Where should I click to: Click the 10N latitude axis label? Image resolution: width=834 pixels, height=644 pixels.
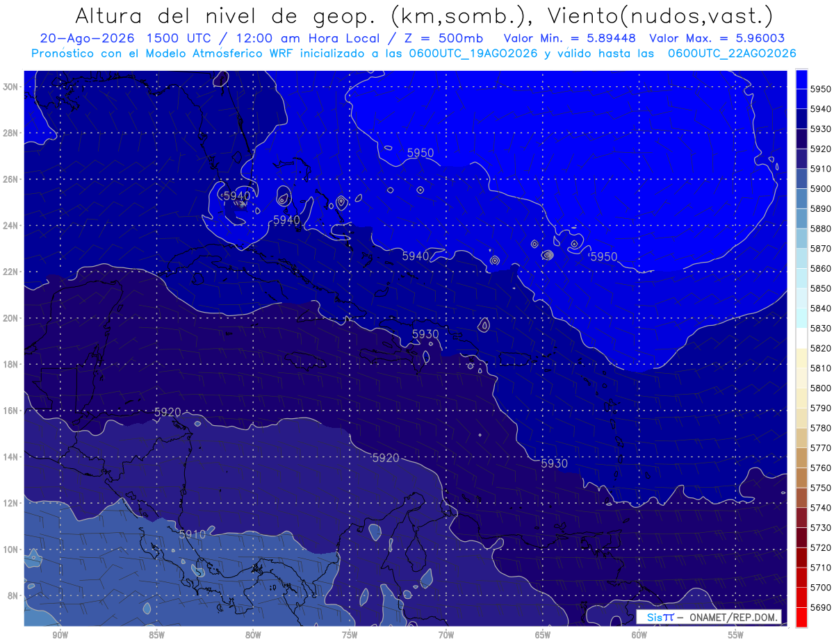(x=12, y=550)
